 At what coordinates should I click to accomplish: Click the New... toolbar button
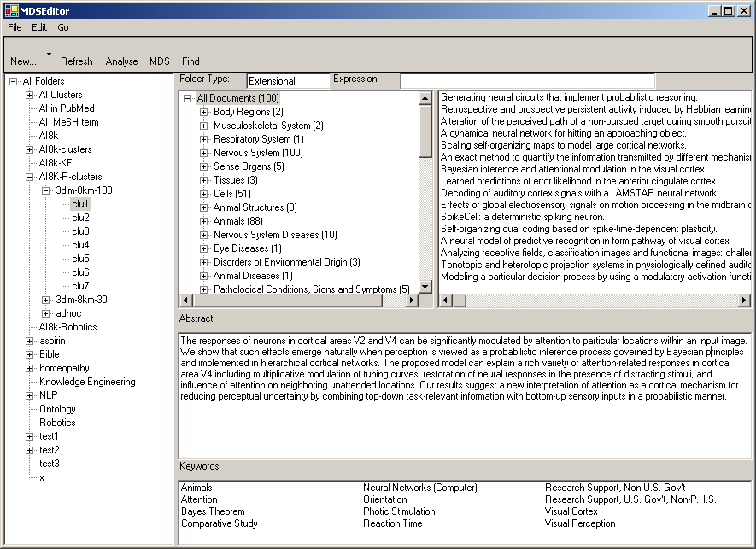23,61
